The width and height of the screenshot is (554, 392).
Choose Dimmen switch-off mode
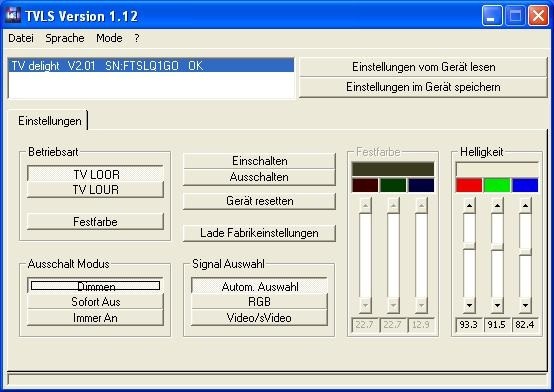point(95,286)
